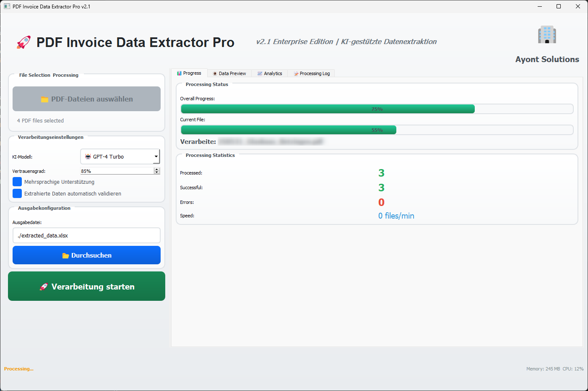Screen dimensions: 588x391
Task: Open the Analytics tab
Action: pyautogui.click(x=270, y=73)
